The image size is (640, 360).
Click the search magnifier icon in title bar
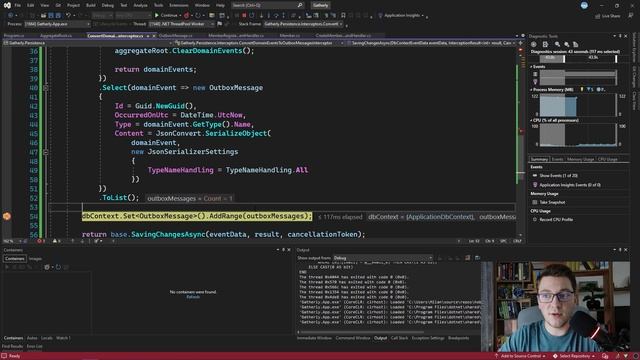(300, 5)
